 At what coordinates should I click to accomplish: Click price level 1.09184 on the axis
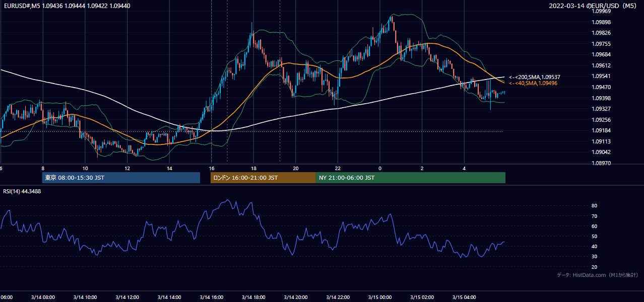click(x=602, y=131)
